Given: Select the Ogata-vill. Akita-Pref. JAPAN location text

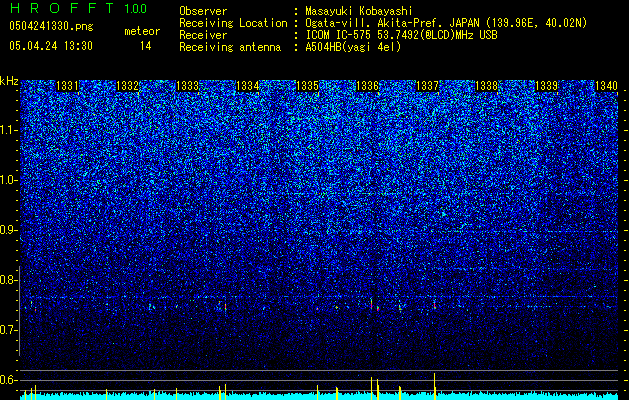Looking at the screenshot, I should (x=446, y=23).
